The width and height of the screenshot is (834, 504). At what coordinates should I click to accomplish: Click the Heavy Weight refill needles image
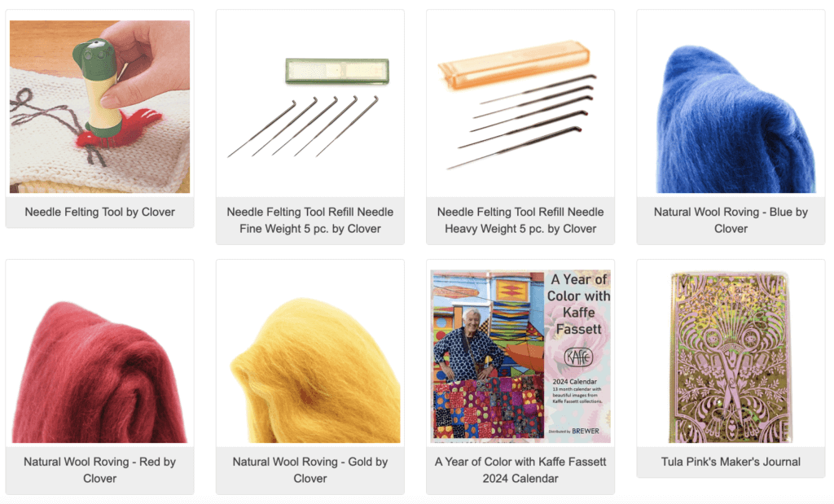(520, 107)
